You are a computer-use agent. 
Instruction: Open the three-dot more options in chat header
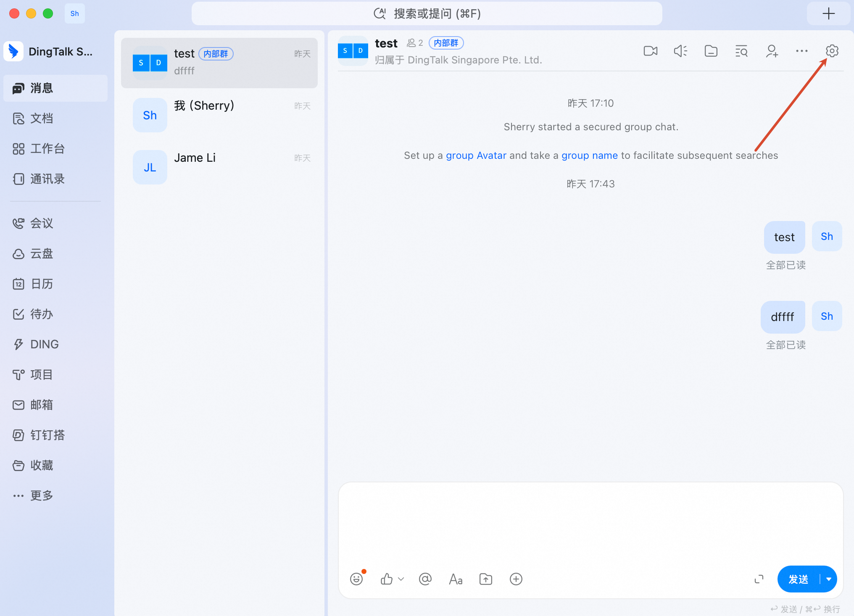tap(801, 51)
